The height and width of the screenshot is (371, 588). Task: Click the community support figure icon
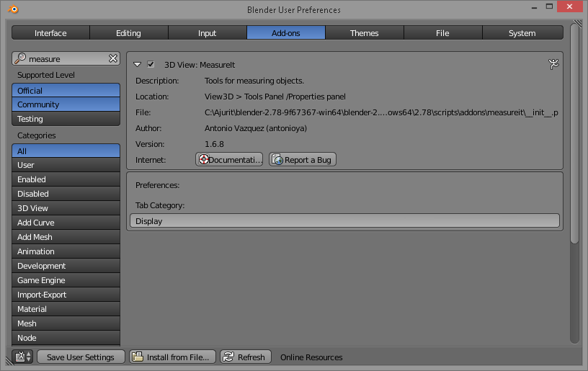(553, 64)
